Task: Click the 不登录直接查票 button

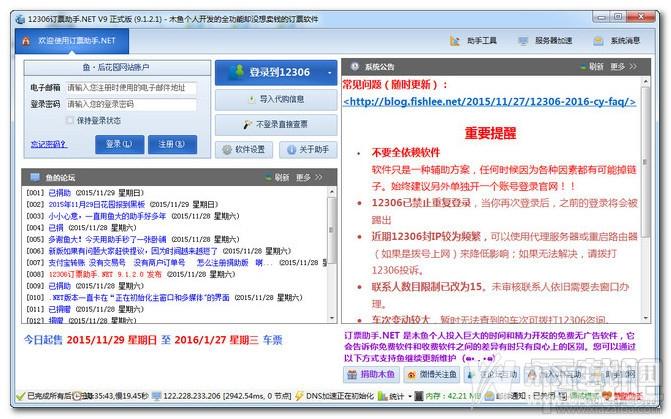Action: (276, 125)
